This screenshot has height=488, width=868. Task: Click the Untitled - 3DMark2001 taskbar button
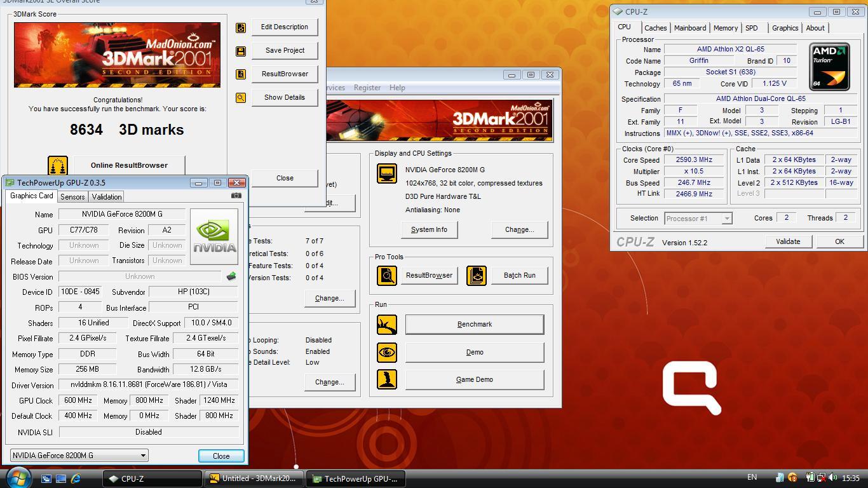click(x=254, y=479)
